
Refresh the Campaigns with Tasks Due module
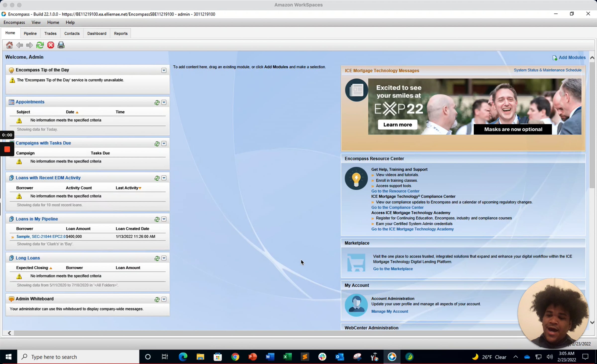click(x=157, y=144)
